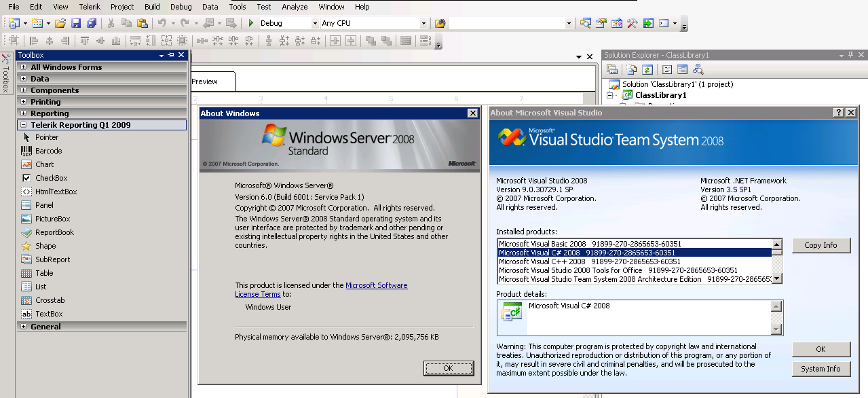Open the Window menu
868x398 pixels.
[331, 7]
